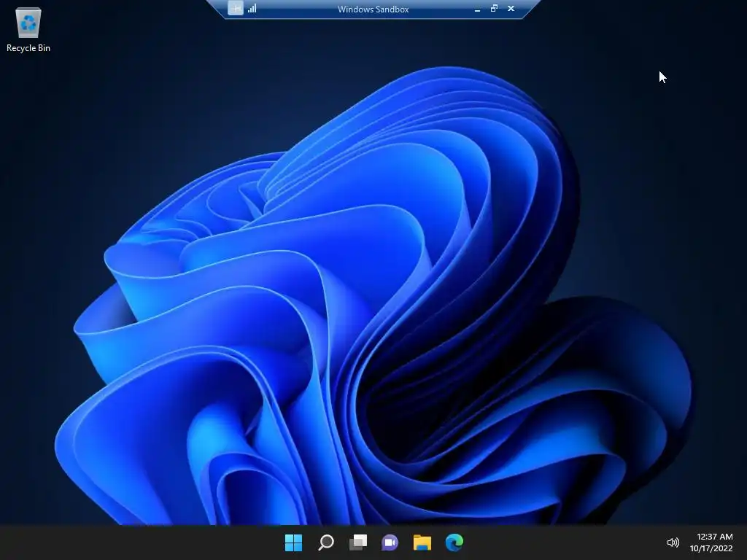Open the clock showing 12:37 AM
Image resolution: width=747 pixels, height=560 pixels.
tap(715, 537)
